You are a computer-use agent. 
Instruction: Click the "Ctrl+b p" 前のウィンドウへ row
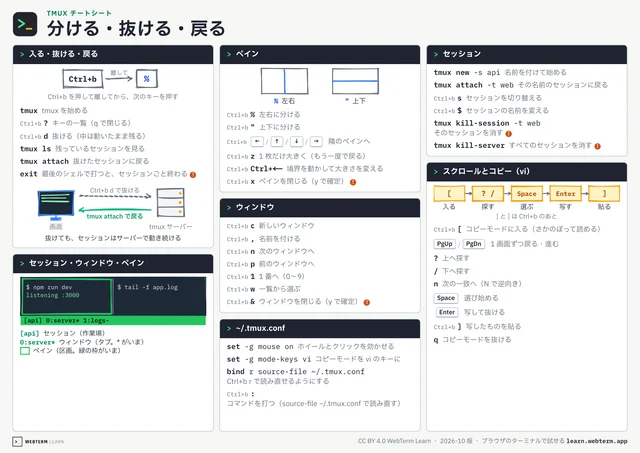coord(271,264)
